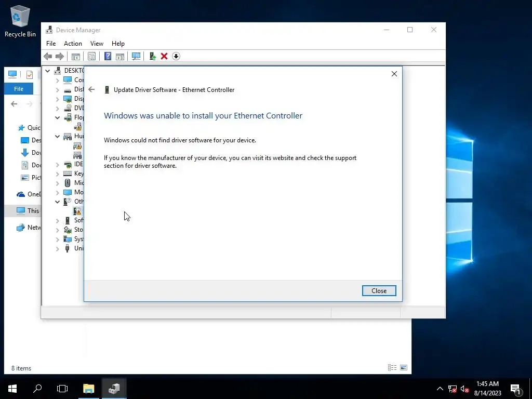Switch File Explorer to details view icon
This screenshot has height=399, width=532.
pos(392,367)
